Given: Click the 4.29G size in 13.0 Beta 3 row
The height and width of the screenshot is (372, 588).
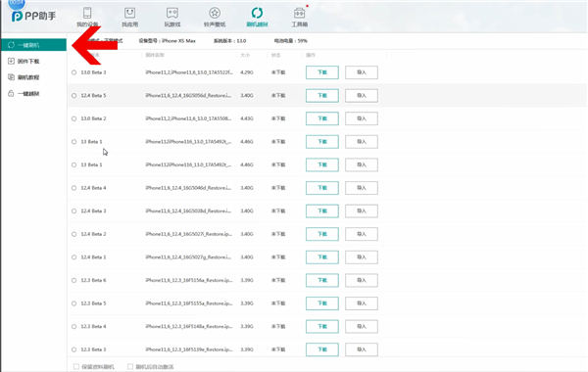Looking at the screenshot, I should tap(247, 72).
